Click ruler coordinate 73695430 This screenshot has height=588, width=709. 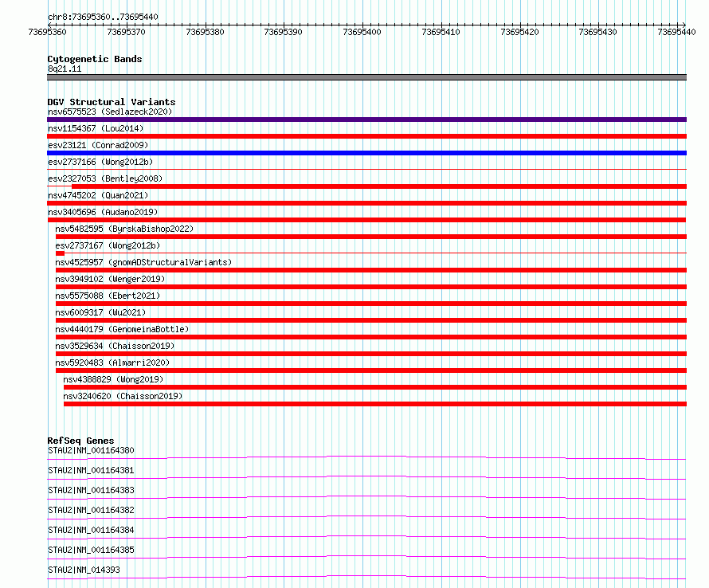click(597, 32)
